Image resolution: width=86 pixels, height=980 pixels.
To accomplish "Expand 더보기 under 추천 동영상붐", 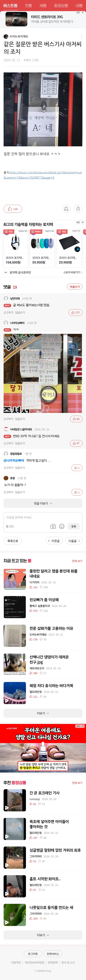I will [x=43, y=932].
